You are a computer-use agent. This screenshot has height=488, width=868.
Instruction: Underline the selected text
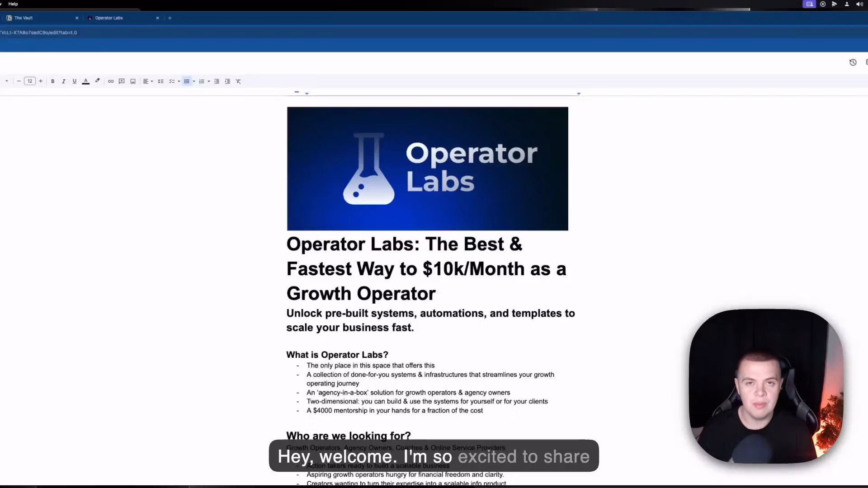pyautogui.click(x=75, y=81)
